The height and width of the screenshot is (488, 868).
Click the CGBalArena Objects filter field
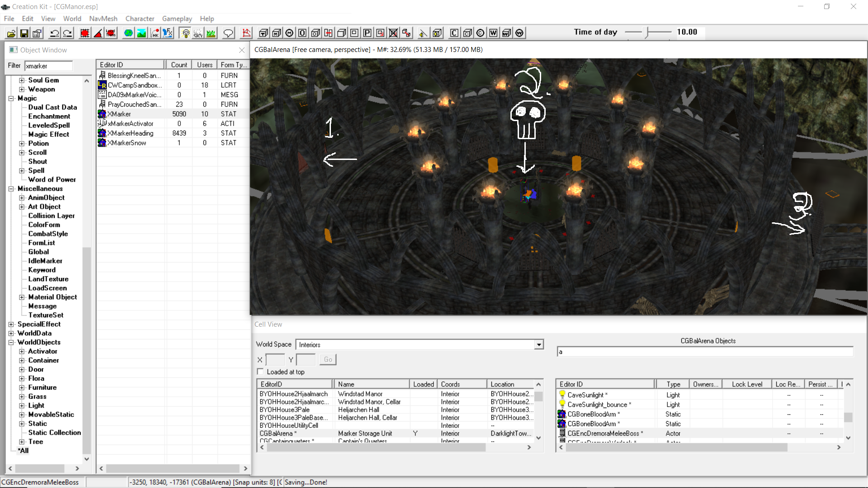[x=705, y=352]
